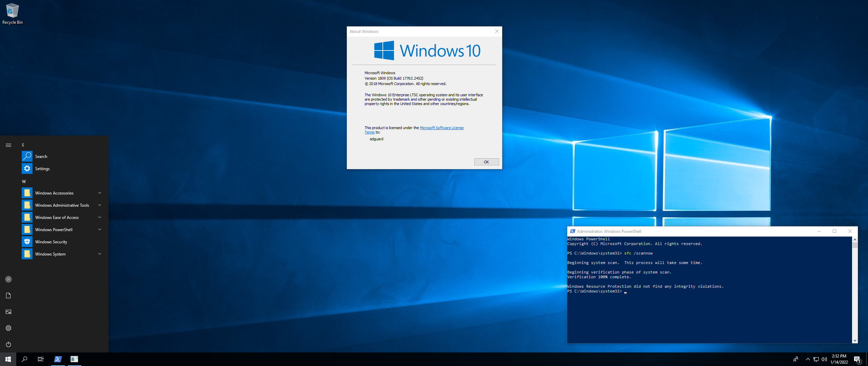Switch to the About Windows taskbar icon

tap(74, 359)
